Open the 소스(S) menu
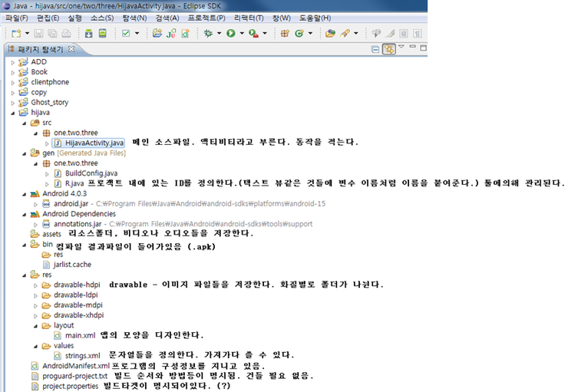Viewport: 568px width, 392px height. click(x=102, y=18)
